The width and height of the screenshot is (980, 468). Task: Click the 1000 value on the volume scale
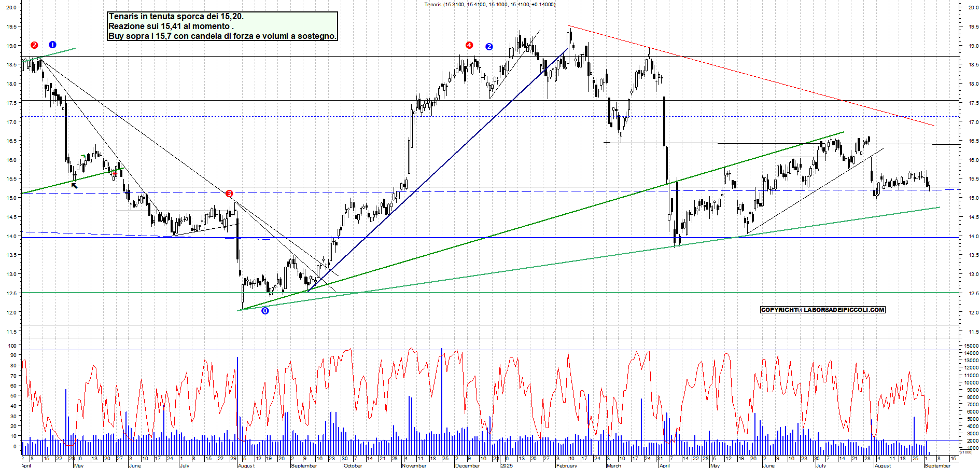[974, 448]
